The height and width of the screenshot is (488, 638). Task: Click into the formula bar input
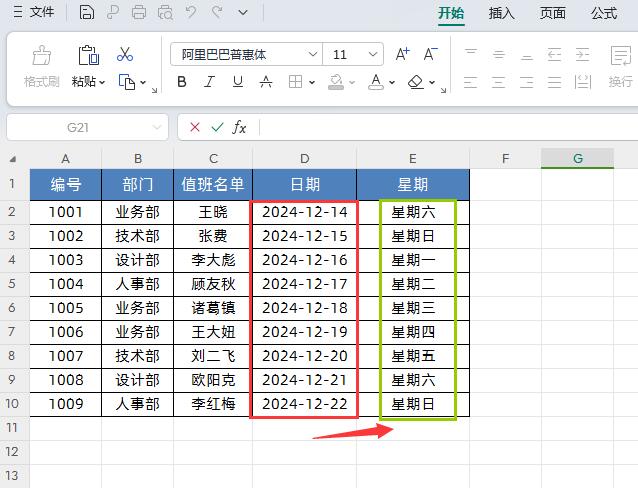pyautogui.click(x=448, y=128)
